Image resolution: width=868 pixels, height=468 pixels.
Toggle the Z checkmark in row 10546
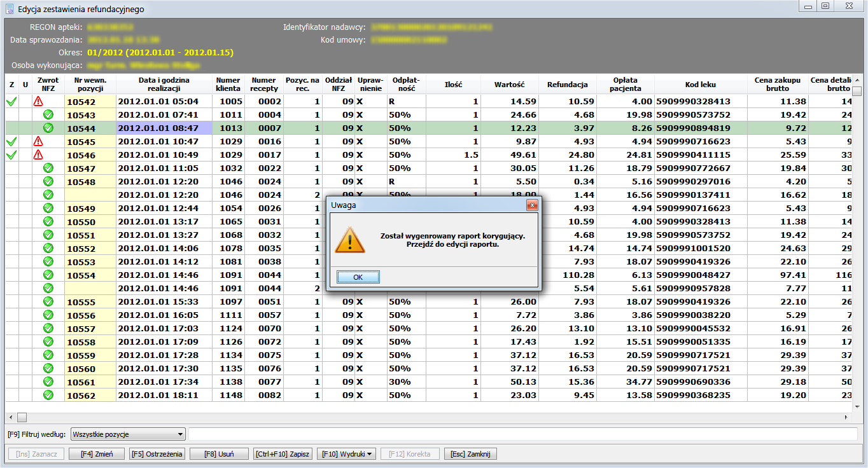(11, 155)
